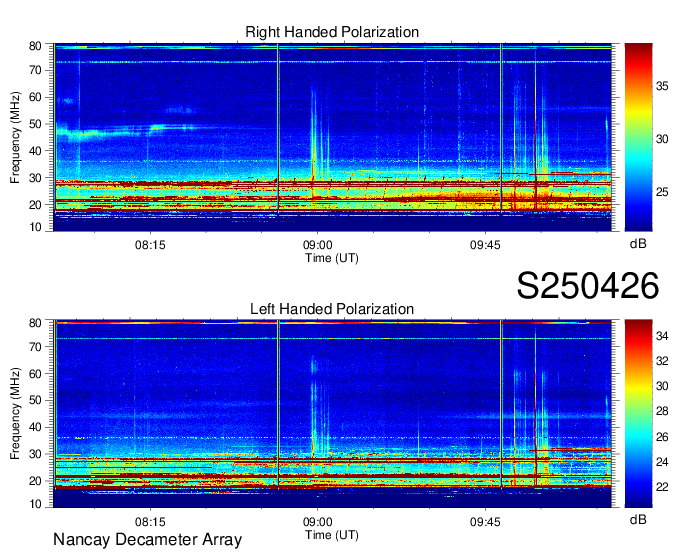
Task: Click 09:00 time tick of Right Handed plot
Action: [x=317, y=245]
